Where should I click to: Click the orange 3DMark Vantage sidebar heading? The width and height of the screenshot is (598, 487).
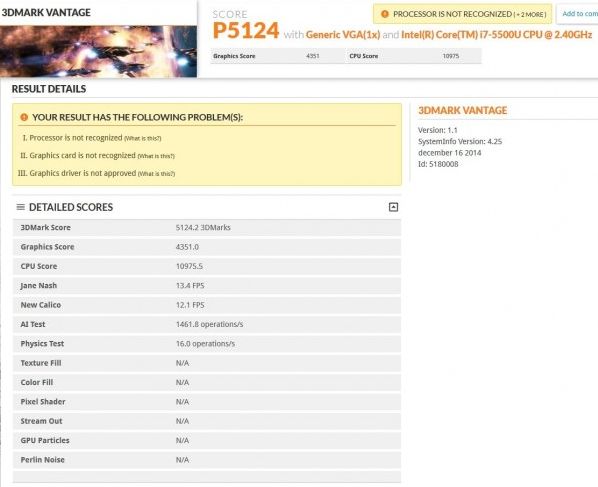tap(462, 111)
